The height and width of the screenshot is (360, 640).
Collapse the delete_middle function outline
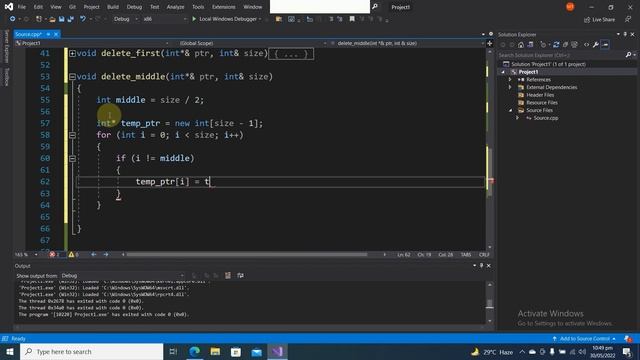(x=72, y=77)
